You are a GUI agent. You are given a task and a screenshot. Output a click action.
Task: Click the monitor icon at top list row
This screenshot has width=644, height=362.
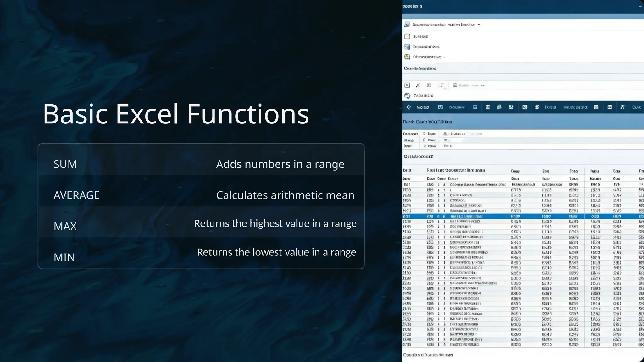click(407, 25)
